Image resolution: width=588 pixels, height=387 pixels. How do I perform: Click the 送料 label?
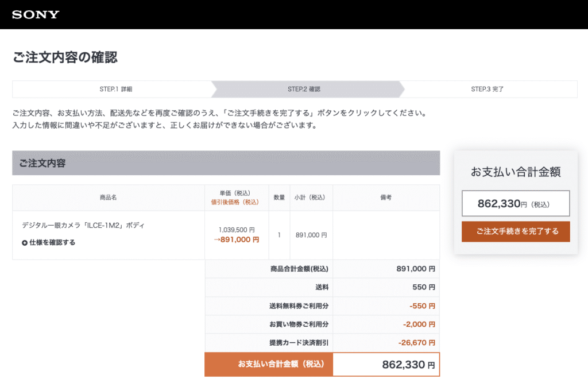tap(322, 287)
